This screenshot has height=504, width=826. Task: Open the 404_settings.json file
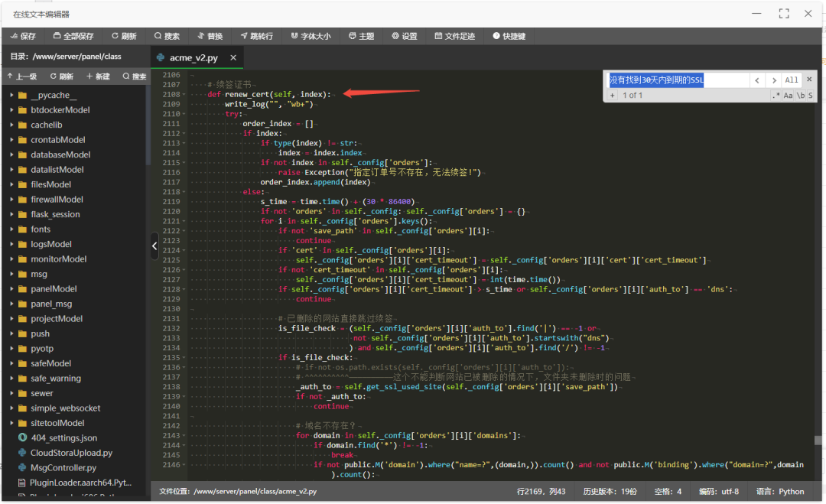click(63, 437)
